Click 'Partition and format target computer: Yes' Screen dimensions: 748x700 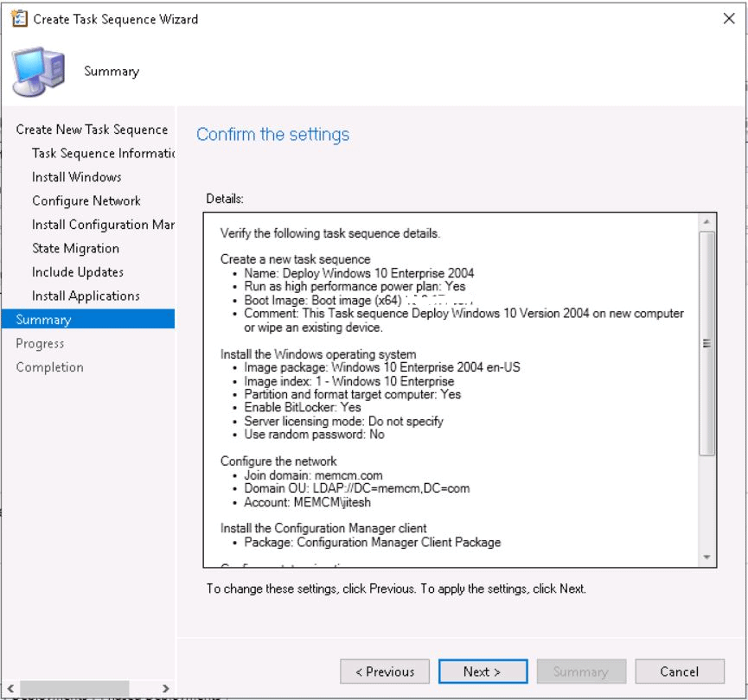[352, 394]
